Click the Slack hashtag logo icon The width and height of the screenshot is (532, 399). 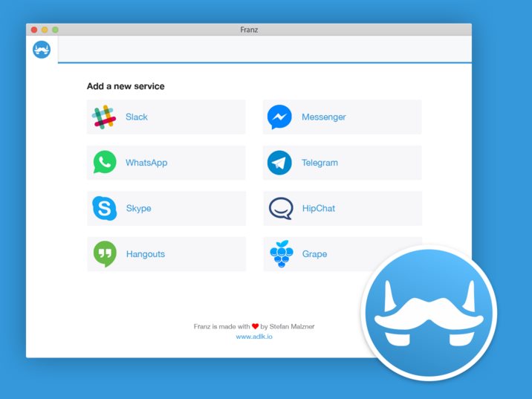104,117
